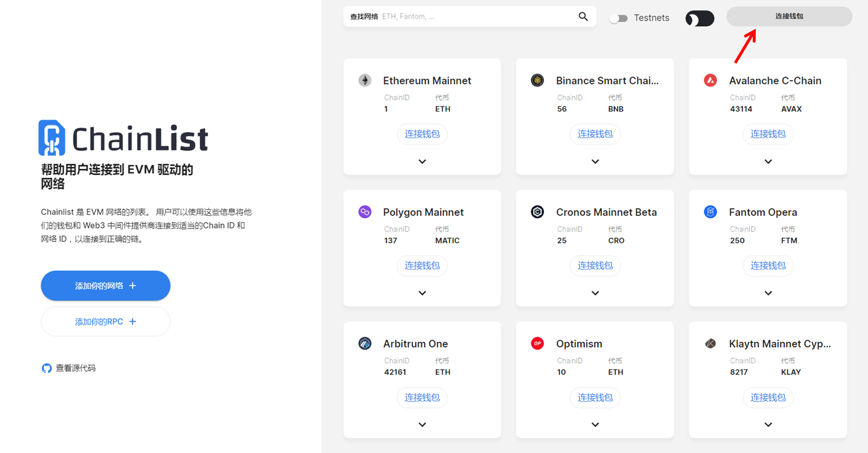Connect wallet on the Optimism card
Screen dimensions: 868x453
click(x=595, y=397)
